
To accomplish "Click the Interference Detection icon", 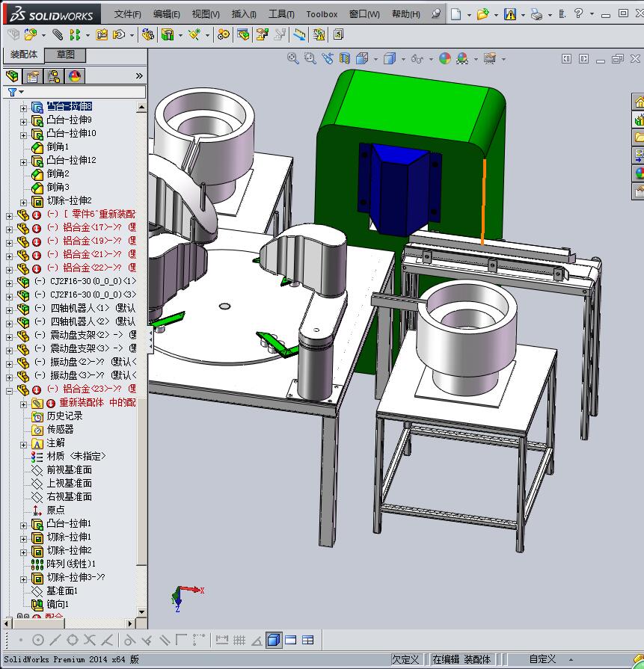I will click(299, 34).
